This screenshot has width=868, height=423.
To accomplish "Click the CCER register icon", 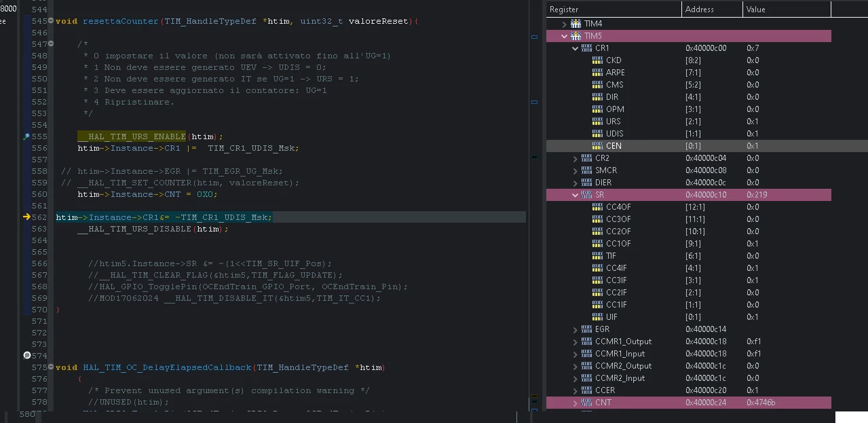I will 586,390.
